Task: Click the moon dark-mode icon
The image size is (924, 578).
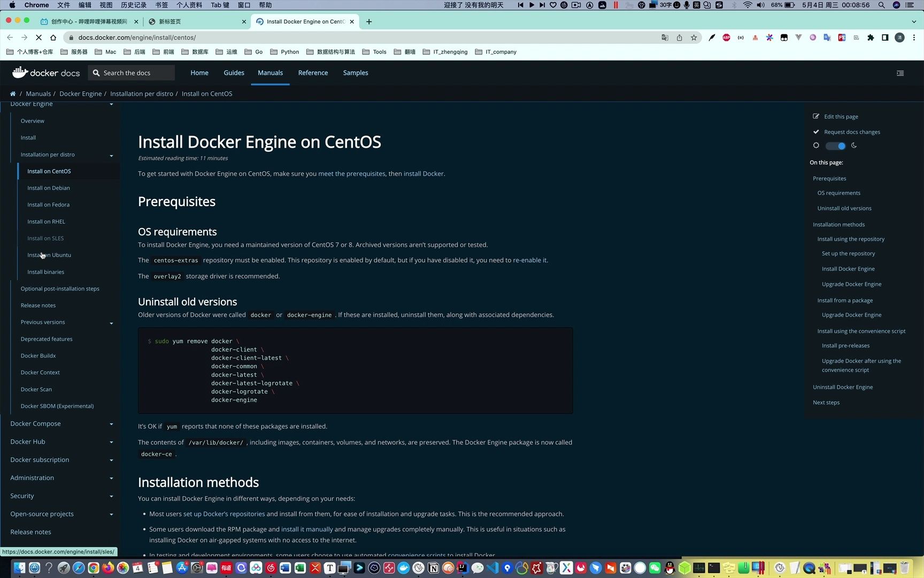Action: (x=854, y=146)
